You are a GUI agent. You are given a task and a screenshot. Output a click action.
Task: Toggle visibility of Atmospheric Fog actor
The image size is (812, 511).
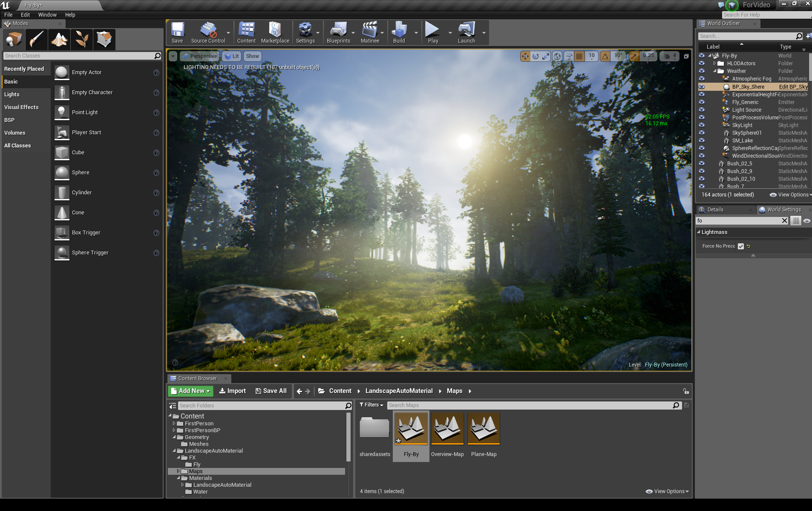click(702, 79)
